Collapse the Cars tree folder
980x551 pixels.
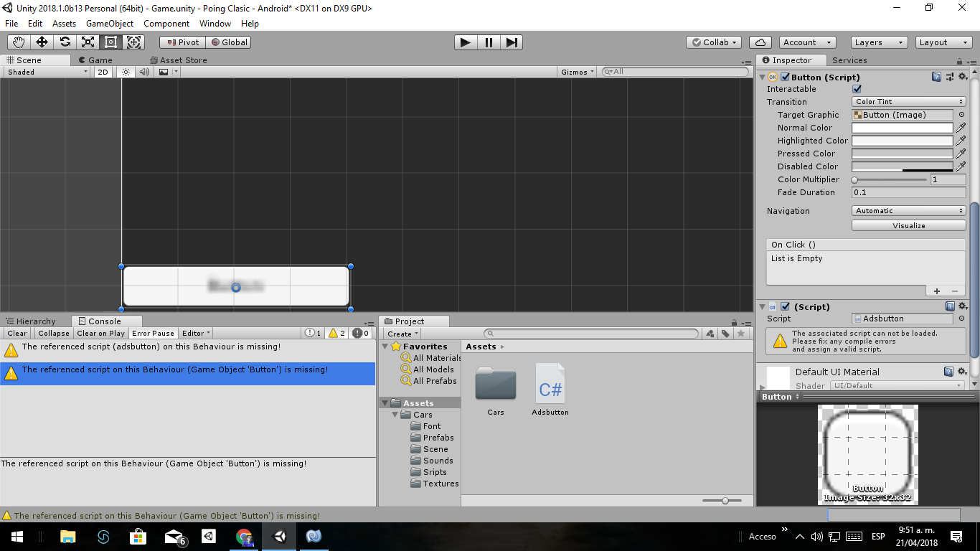coord(395,415)
